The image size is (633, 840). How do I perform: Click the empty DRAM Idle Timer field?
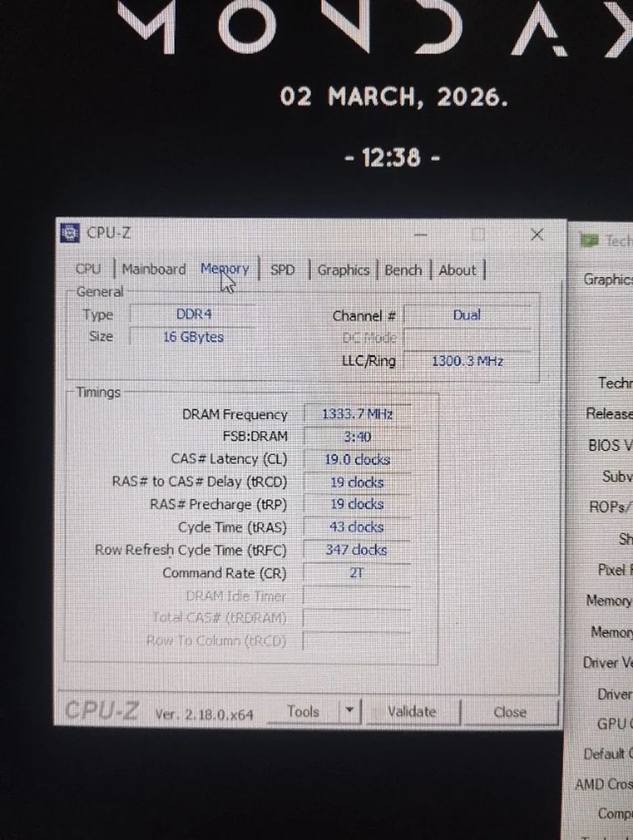(x=357, y=596)
